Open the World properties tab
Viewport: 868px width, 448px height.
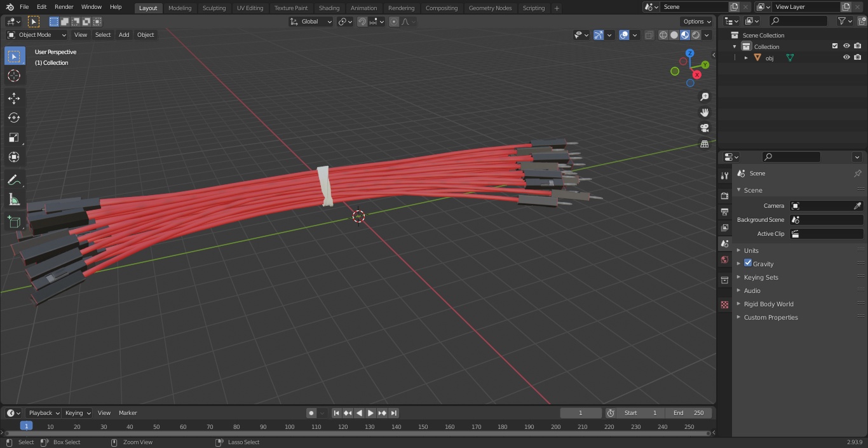tap(724, 260)
